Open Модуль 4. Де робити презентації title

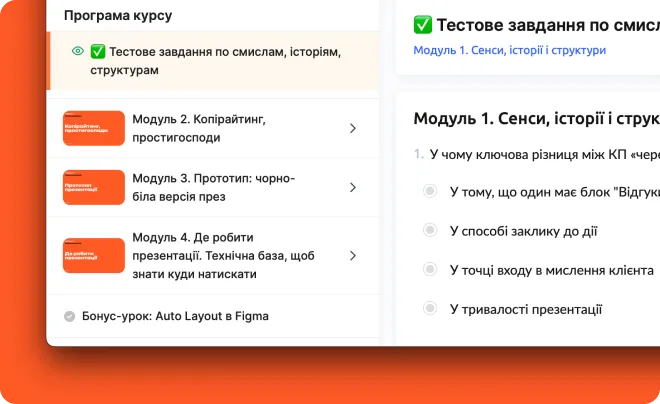(x=223, y=255)
